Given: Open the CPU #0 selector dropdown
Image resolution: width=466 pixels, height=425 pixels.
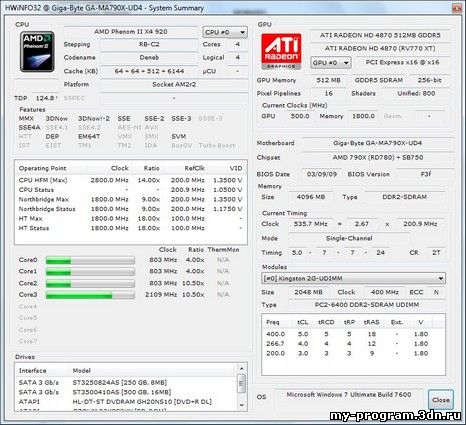Looking at the screenshot, I should (x=225, y=32).
